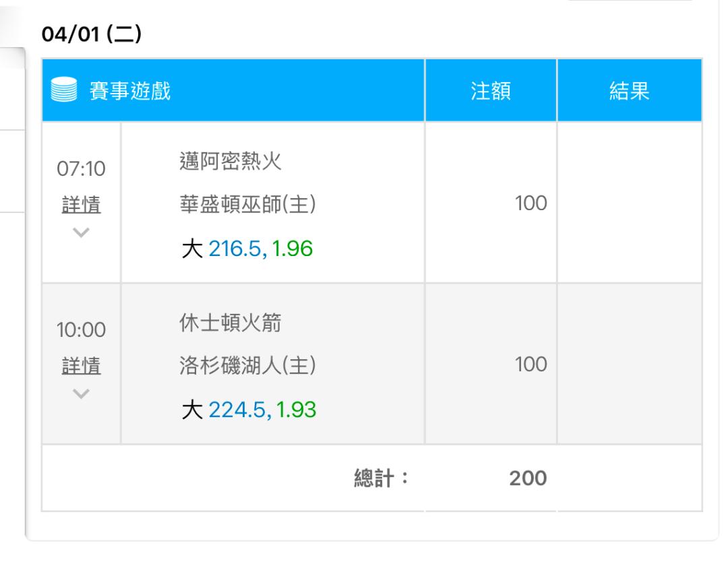Select the 邁阿密熱火 team name

(231, 162)
